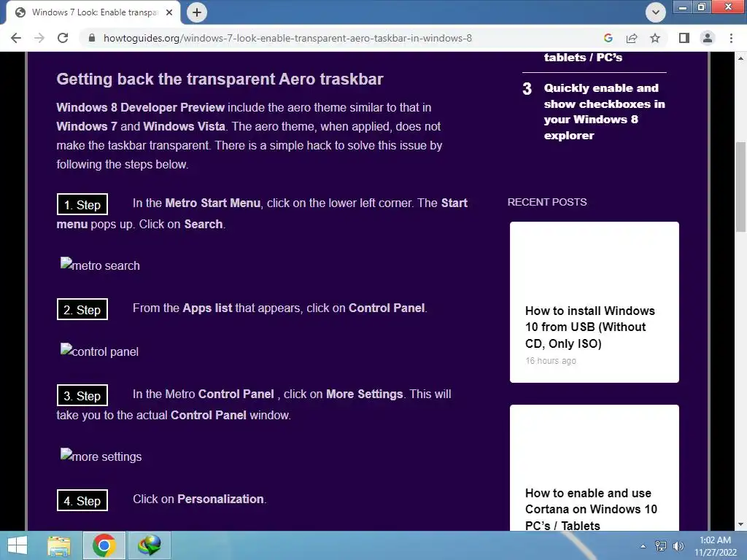Open Internet Download Manager taskbar icon
The width and height of the screenshot is (747, 560).
149,545
